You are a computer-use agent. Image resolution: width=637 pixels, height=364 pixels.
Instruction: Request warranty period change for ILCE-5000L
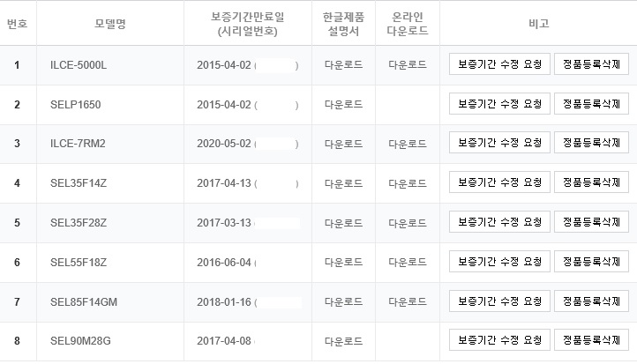tap(499, 64)
